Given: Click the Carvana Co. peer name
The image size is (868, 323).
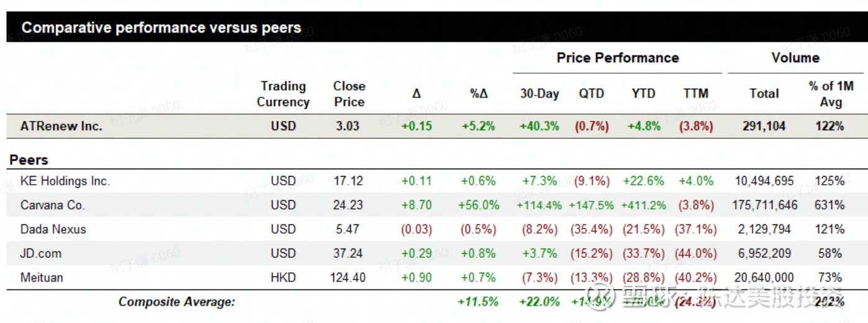Looking at the screenshot, I should pos(53,205).
